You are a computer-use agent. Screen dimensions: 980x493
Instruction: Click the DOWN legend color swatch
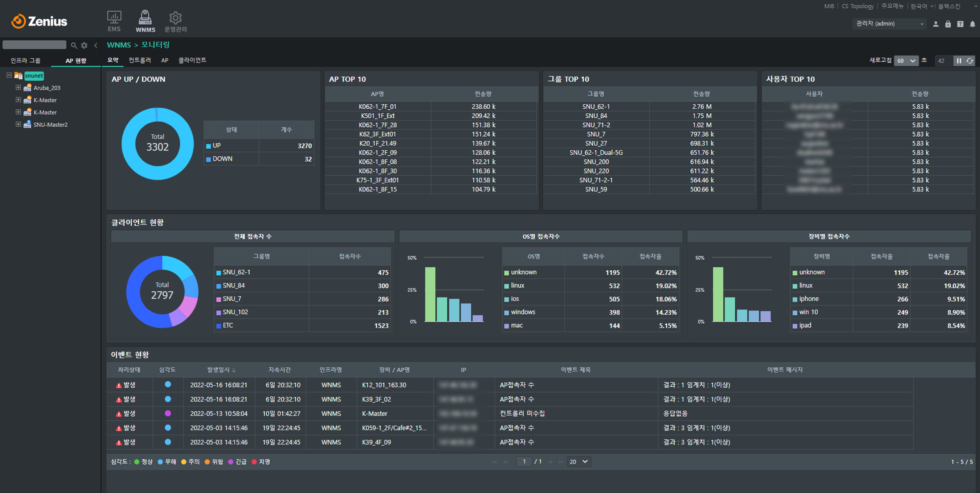point(208,159)
